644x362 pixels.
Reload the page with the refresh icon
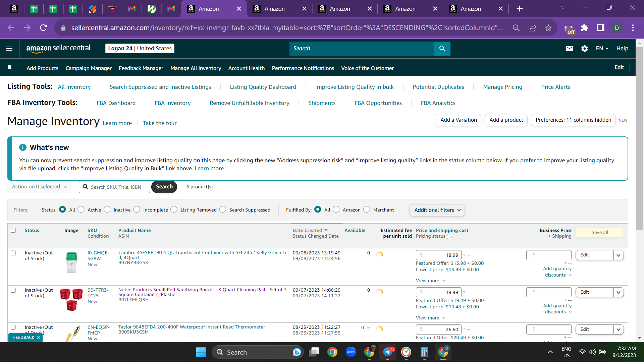pos(43,28)
